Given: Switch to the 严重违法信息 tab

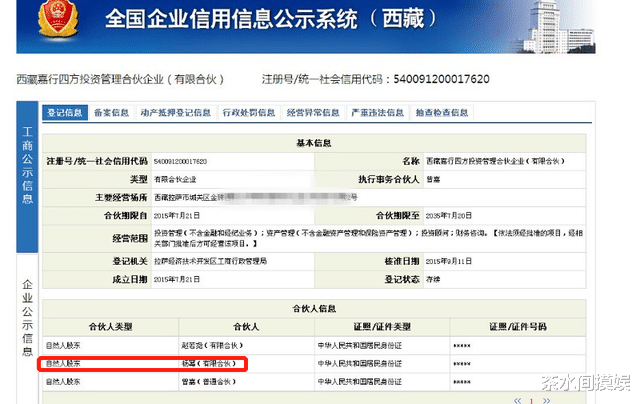Looking at the screenshot, I should 378,113.
